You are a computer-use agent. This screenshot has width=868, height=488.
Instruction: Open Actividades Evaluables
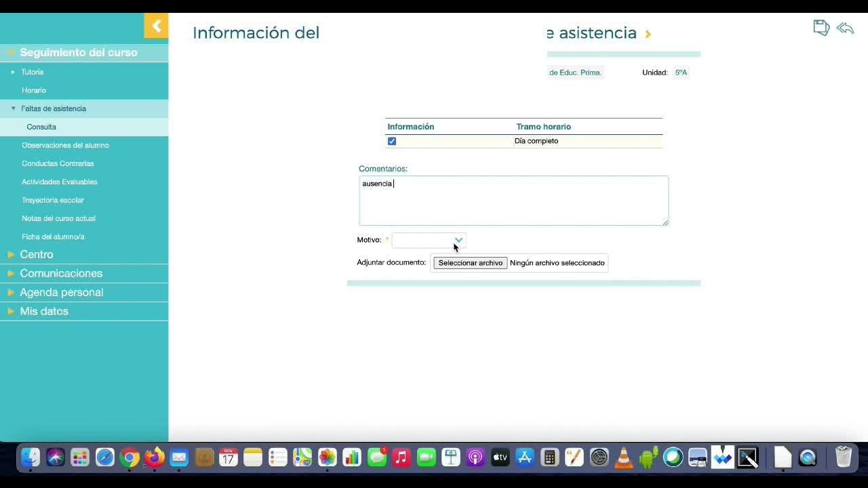click(x=60, y=182)
